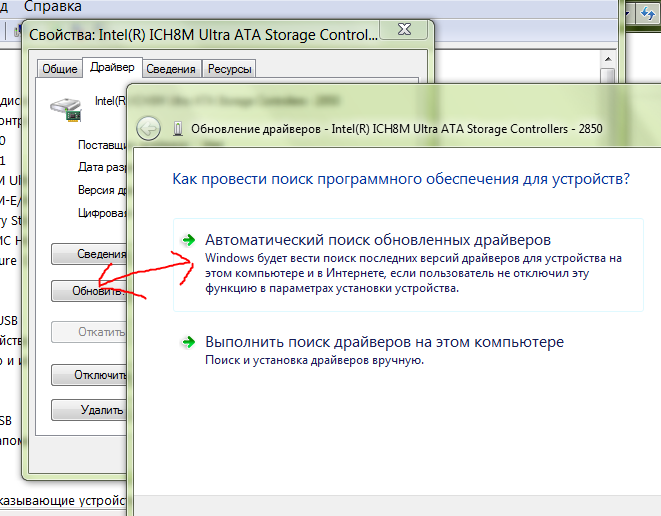Click the storage controller icon in properties
Image resolution: width=661 pixels, height=516 pixels.
[66, 110]
